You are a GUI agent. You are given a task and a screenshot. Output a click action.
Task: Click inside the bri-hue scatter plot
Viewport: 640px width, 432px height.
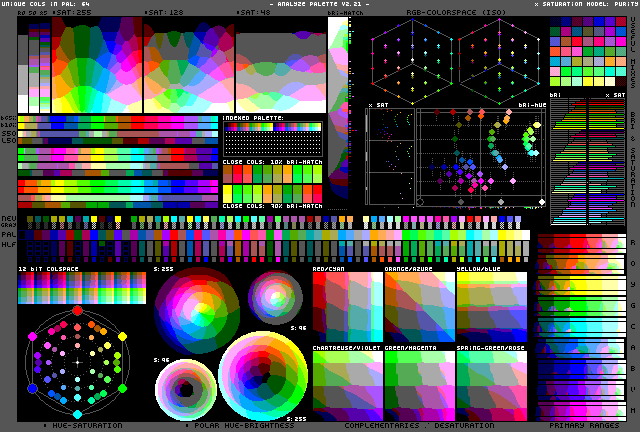click(480, 157)
